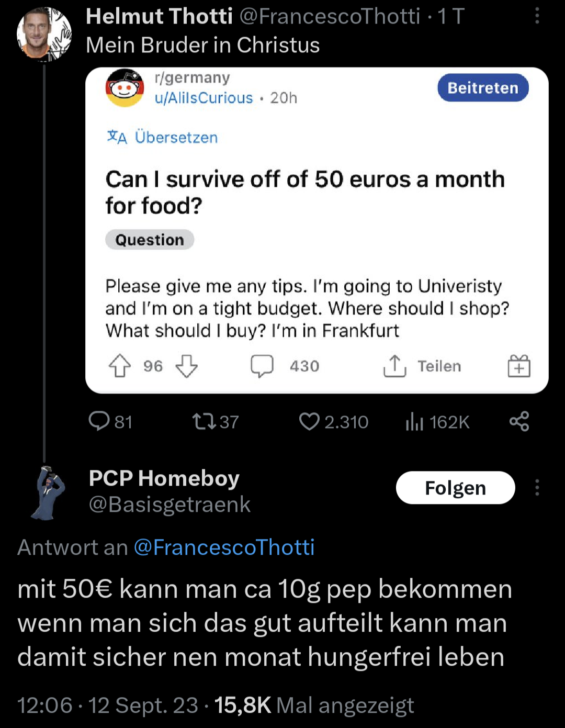This screenshot has width=565, height=728.
Task: Open replies via the comment bubble icon
Action: (99, 421)
